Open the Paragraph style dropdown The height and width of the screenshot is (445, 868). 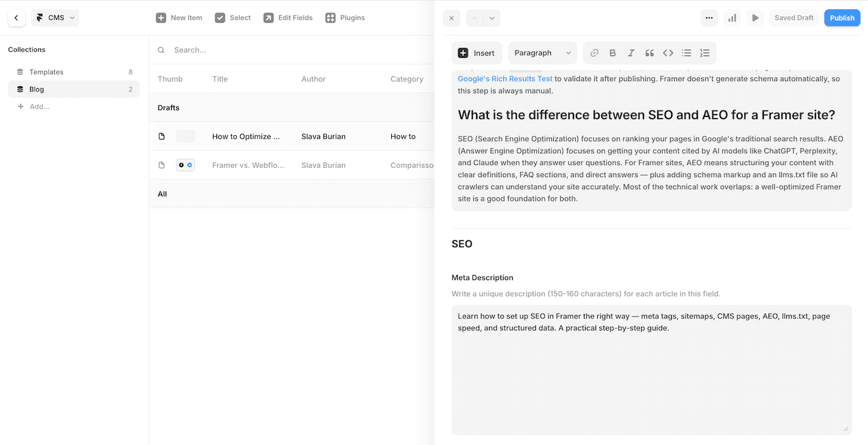click(x=542, y=53)
